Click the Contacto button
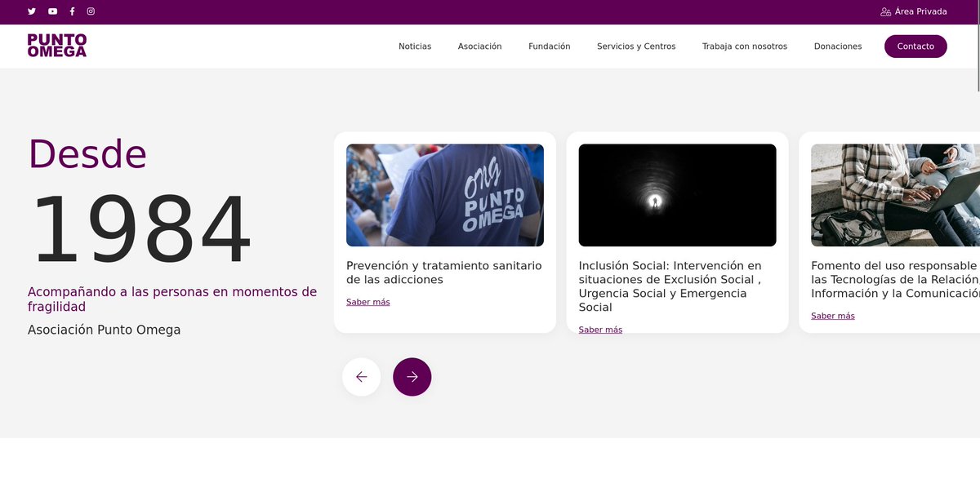The image size is (980, 492). pos(915,47)
